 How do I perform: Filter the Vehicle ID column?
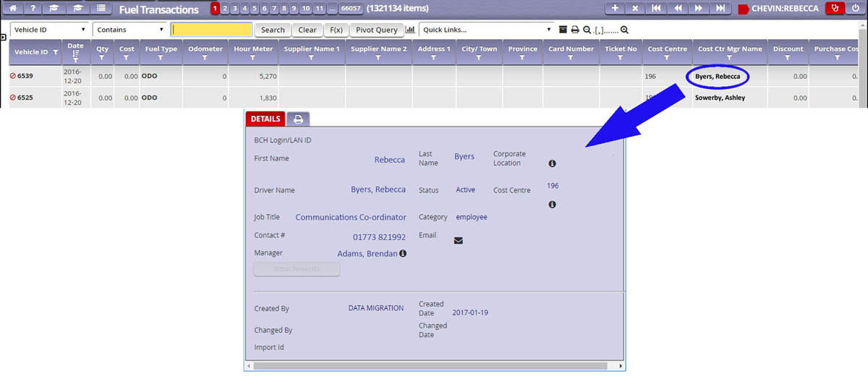[x=56, y=52]
